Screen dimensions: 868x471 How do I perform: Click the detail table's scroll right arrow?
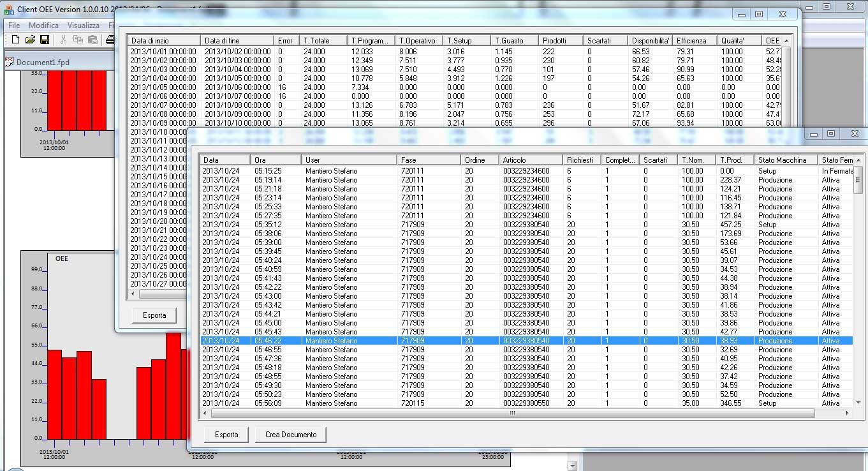(x=848, y=414)
